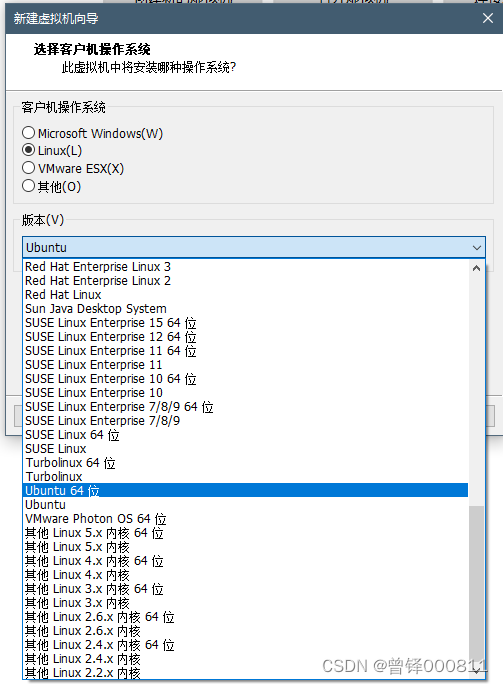Select 其他 Linux 2.6.x 内核 entry
Viewport: 503px width, 684px height.
pyautogui.click(x=245, y=631)
